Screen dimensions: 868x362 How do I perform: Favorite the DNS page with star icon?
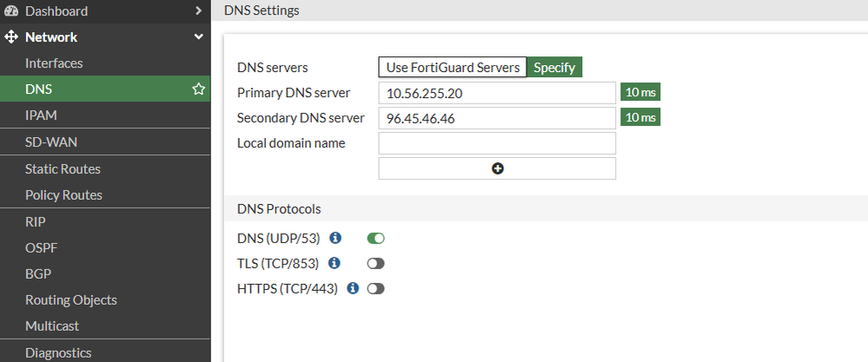point(199,89)
